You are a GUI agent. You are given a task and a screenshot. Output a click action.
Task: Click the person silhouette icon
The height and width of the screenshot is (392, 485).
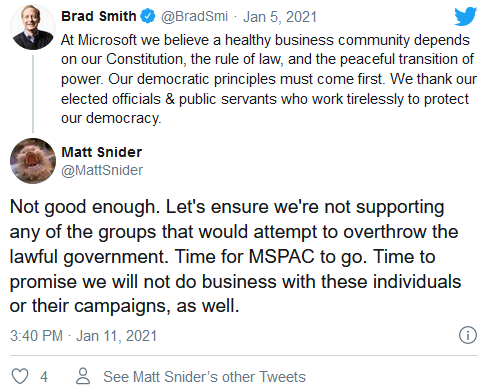pos(83,376)
